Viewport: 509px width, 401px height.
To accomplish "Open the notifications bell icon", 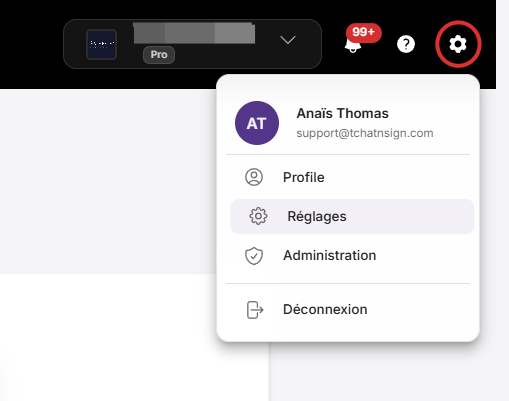I will click(x=353, y=45).
